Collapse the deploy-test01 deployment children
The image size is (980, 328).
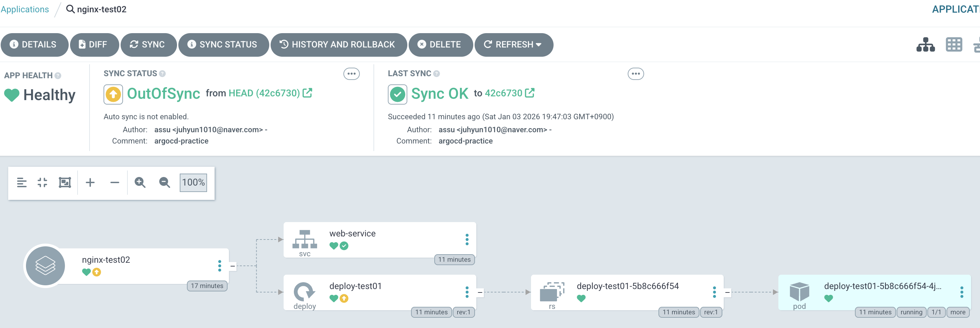tap(480, 292)
